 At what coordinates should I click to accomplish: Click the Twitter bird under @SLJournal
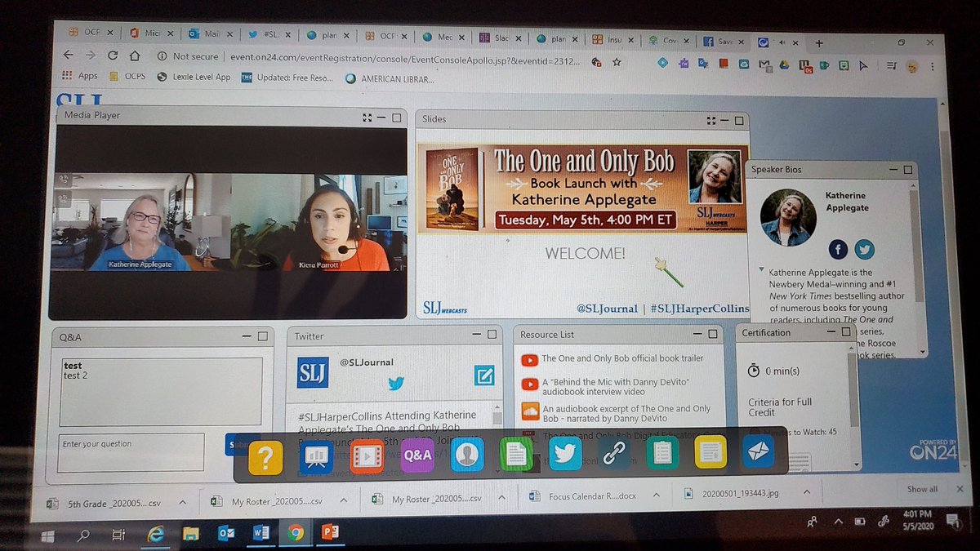click(396, 383)
